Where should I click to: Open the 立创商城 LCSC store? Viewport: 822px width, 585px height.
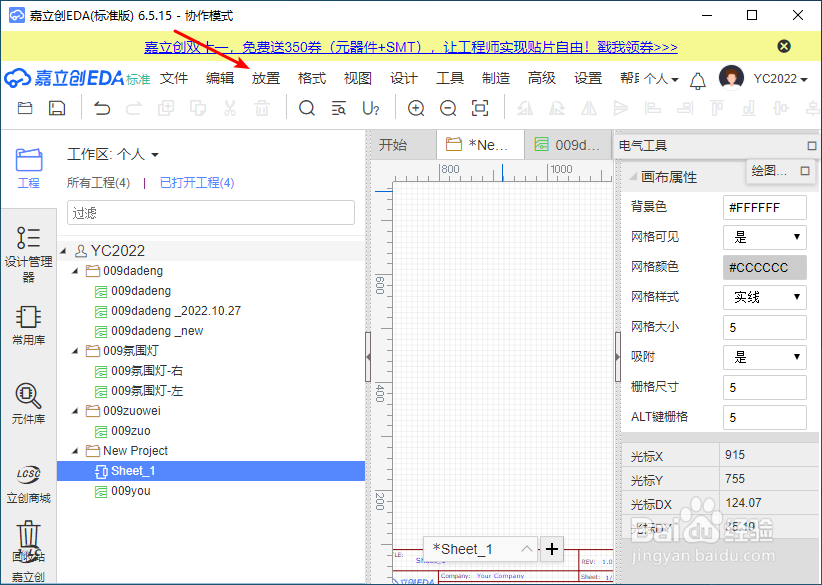29,484
